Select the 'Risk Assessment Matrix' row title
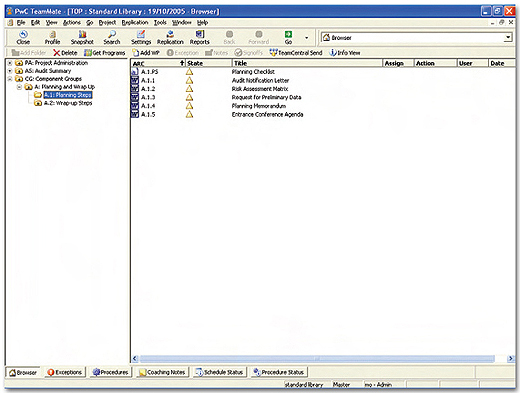This screenshot has height=393, width=520. [x=260, y=89]
